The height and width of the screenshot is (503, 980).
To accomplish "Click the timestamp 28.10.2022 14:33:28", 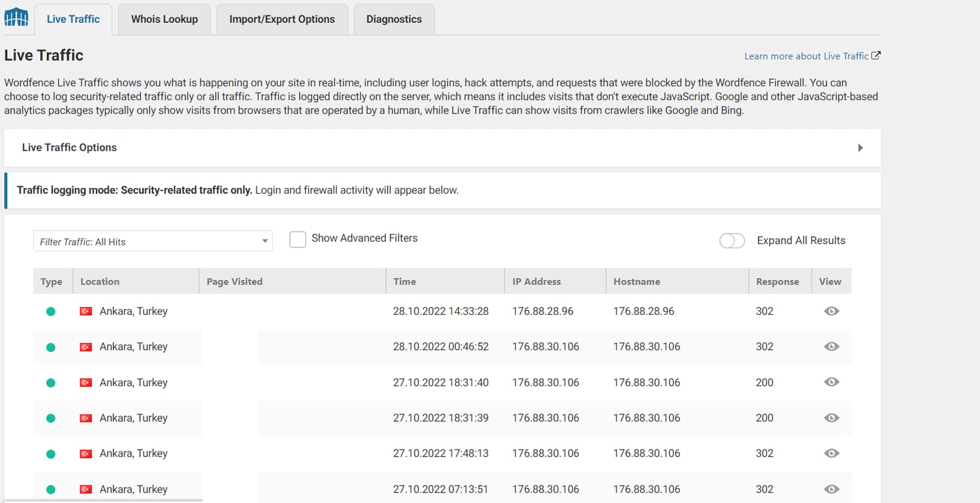I will pos(441,311).
